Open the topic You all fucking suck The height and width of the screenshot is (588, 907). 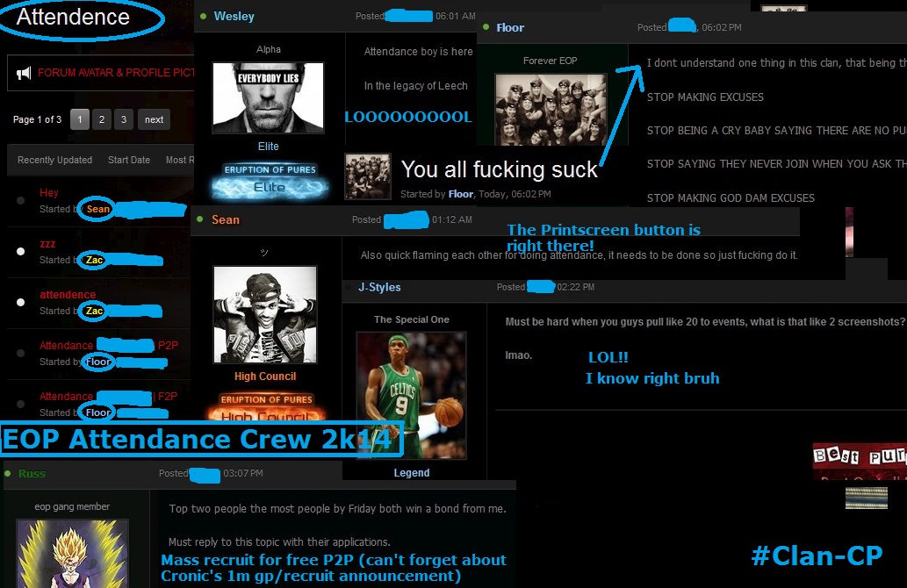pos(500,169)
